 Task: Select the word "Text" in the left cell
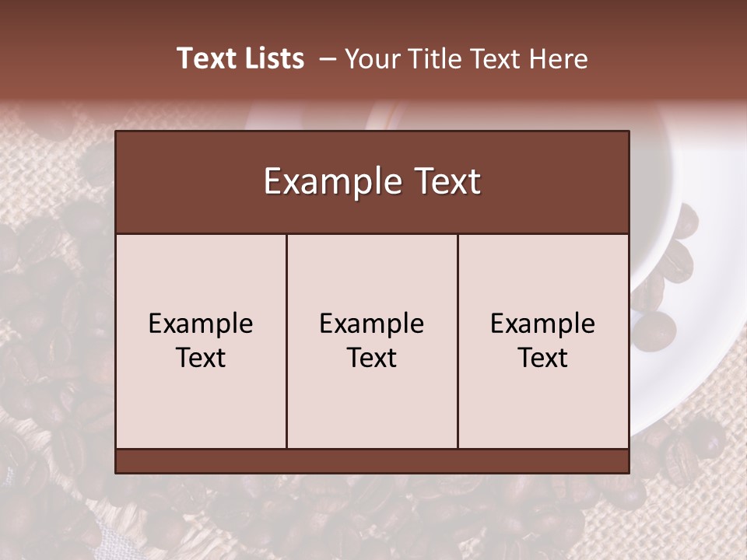[201, 358]
